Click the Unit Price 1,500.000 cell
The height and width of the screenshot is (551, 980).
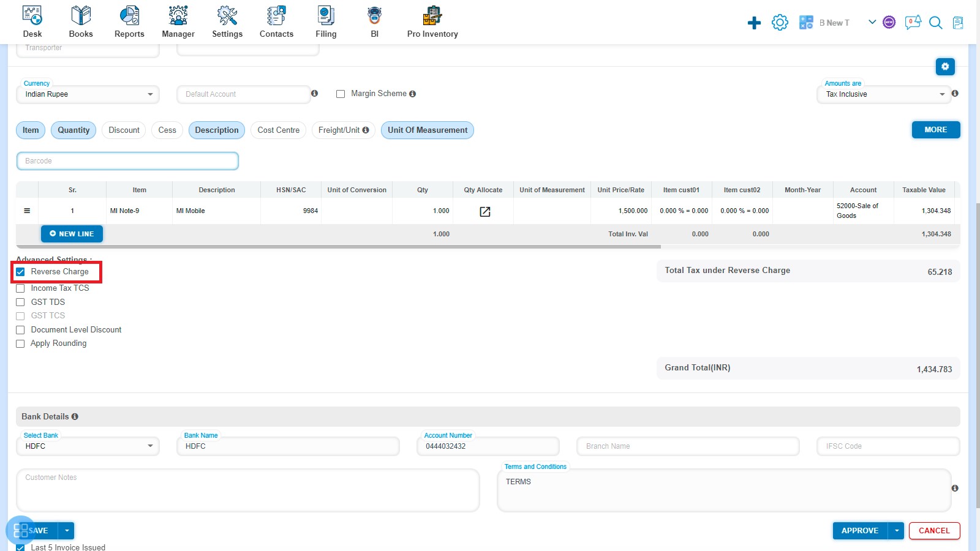point(621,211)
